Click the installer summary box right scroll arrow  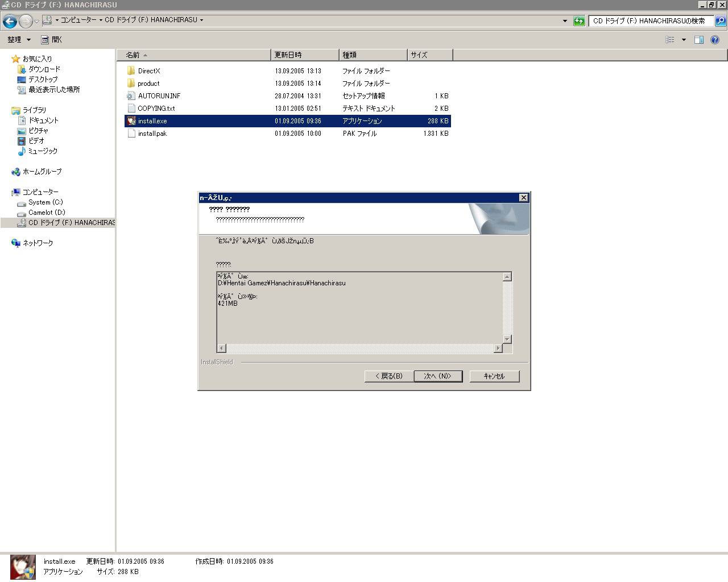[498, 348]
